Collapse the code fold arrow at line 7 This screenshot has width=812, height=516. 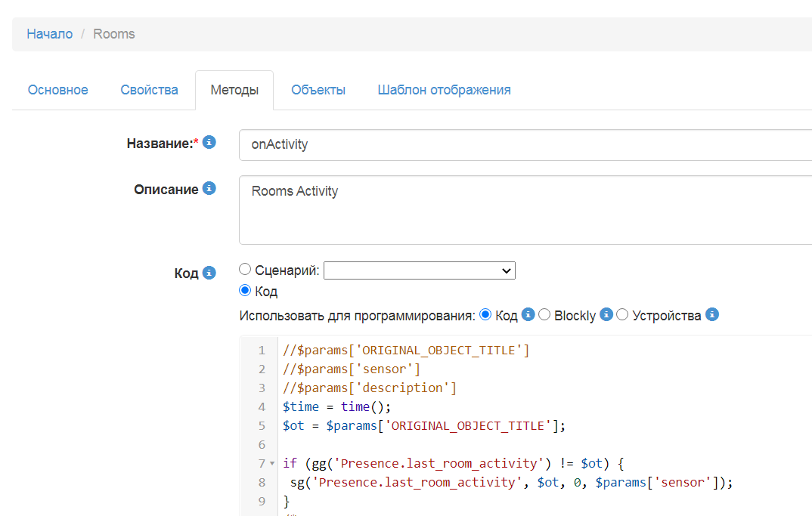272,463
